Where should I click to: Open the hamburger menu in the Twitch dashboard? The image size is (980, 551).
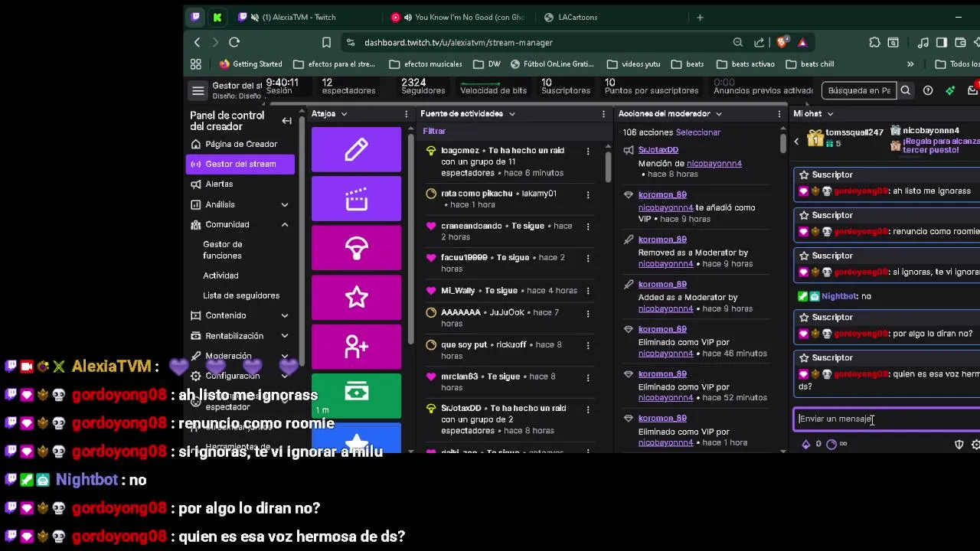point(198,91)
